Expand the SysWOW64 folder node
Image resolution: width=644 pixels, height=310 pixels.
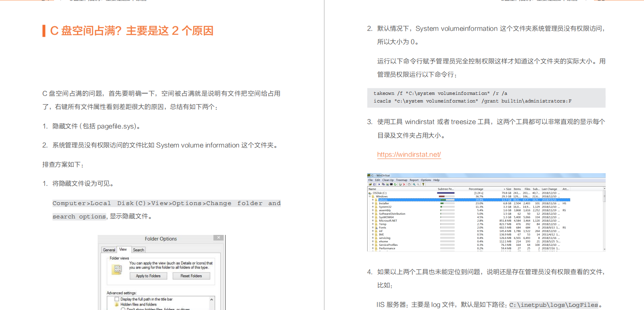pos(373,217)
